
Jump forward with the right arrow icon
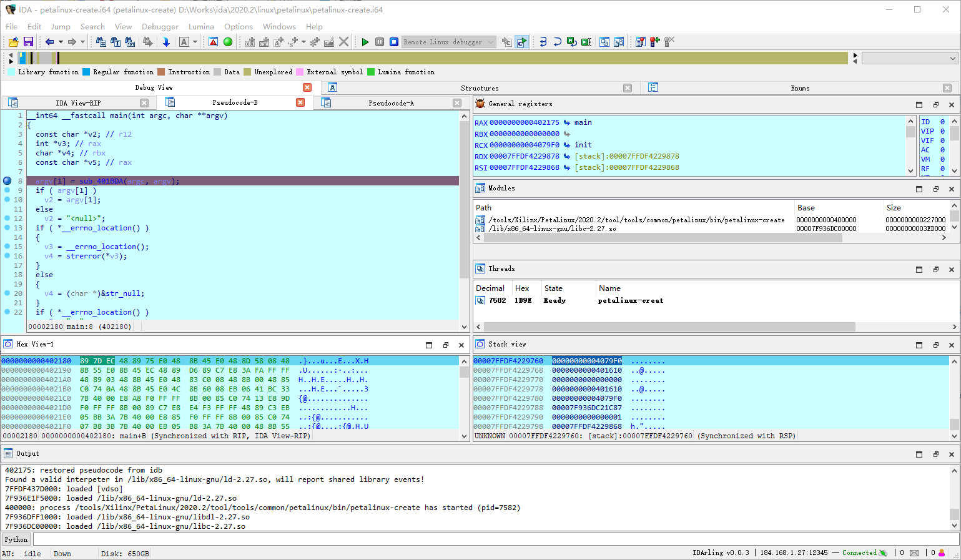point(72,42)
